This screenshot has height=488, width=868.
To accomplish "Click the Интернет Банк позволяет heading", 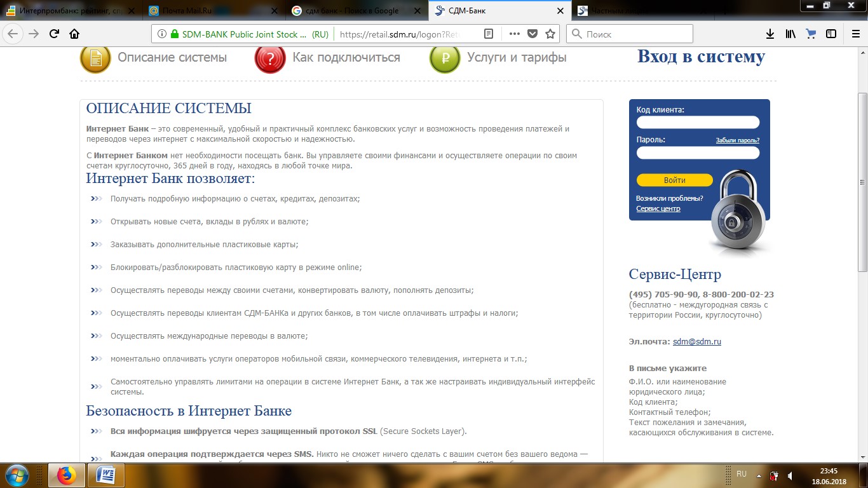I will click(x=170, y=179).
